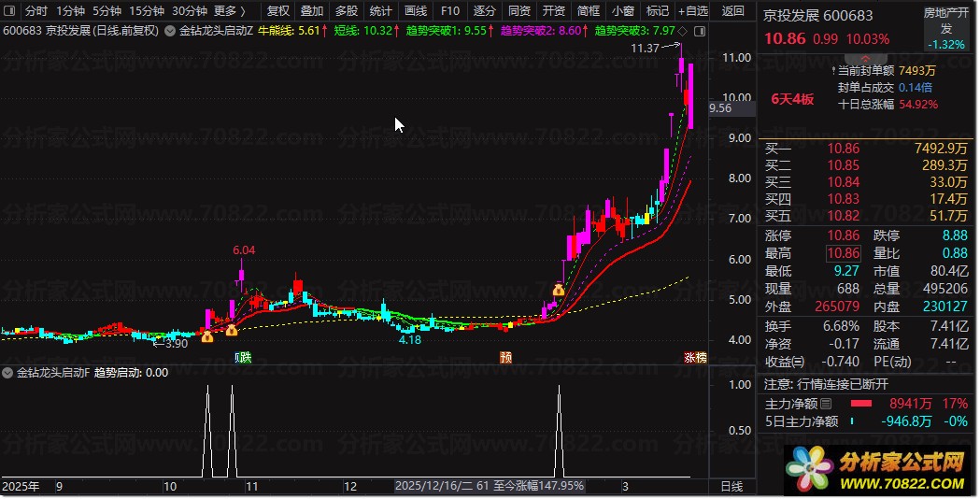Click the 涨榜 tag on chart
The image size is (980, 499).
(695, 357)
